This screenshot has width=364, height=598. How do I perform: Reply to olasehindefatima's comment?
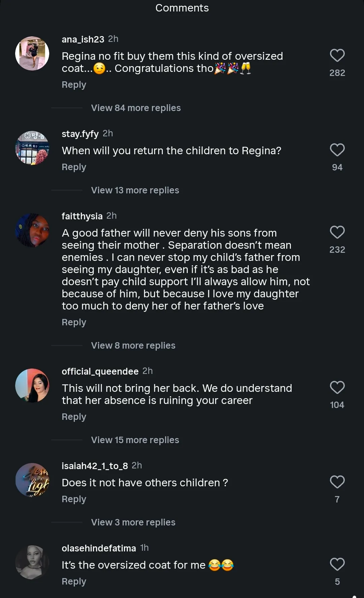(74, 581)
